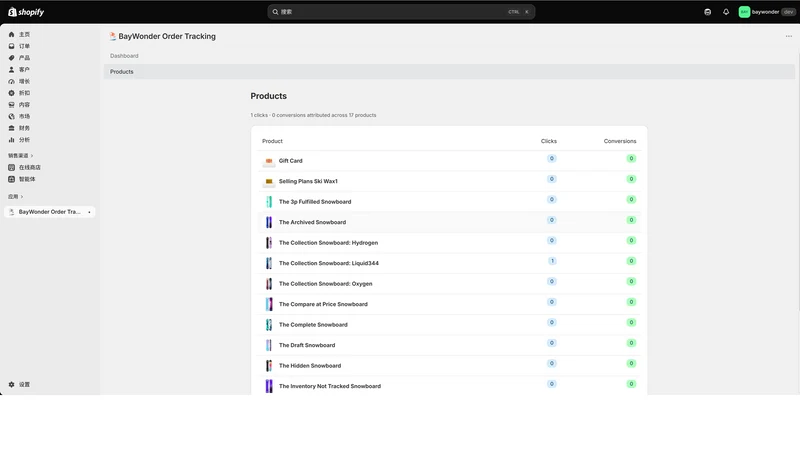Image resolution: width=800 pixels, height=450 pixels.
Task: Click The Draft Snowboard thumbnail
Action: [x=269, y=345]
